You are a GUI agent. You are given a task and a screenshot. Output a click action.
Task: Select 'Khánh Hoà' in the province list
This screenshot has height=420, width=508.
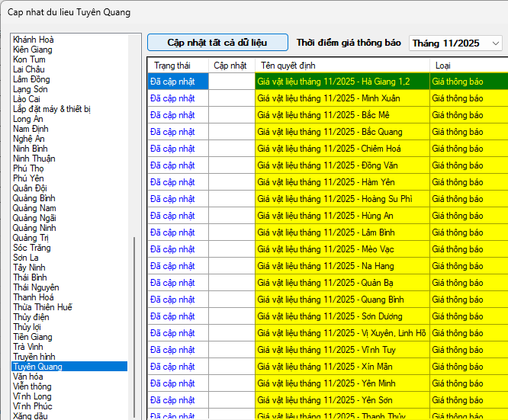tap(34, 40)
